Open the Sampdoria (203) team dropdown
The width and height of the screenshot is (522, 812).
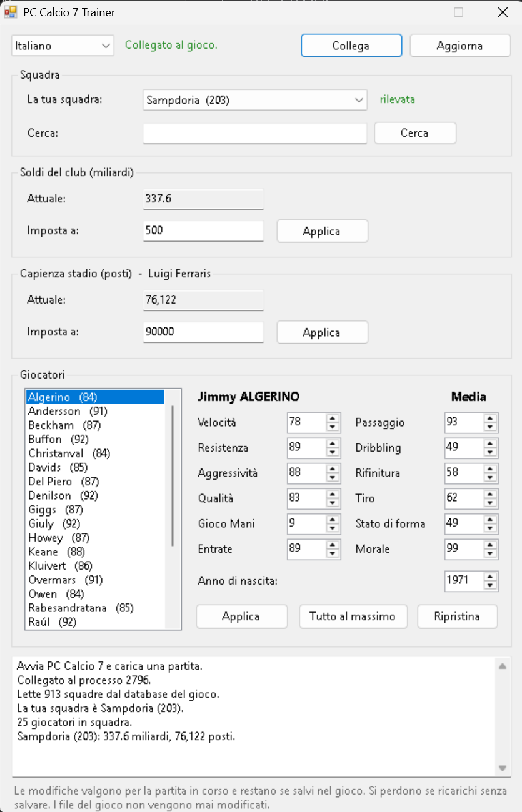coord(254,99)
